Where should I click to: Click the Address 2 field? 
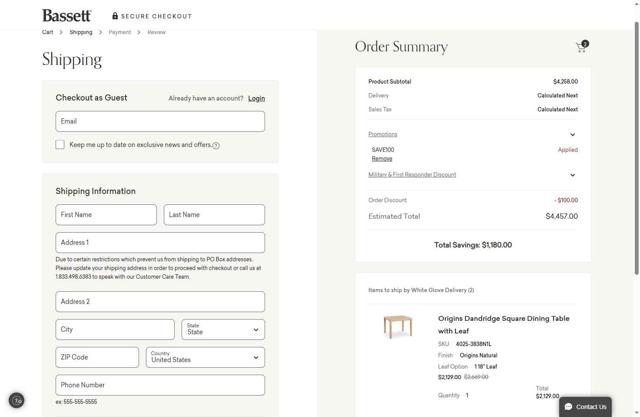pos(160,302)
